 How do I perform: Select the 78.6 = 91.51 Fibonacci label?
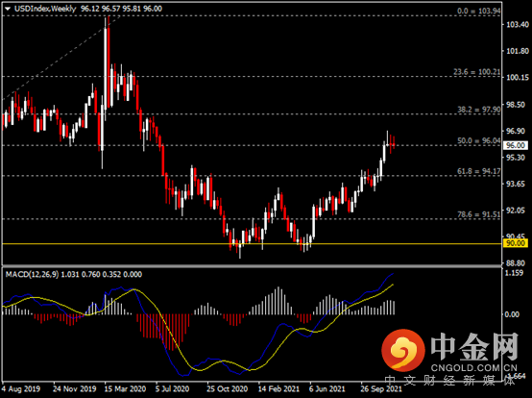(x=478, y=214)
